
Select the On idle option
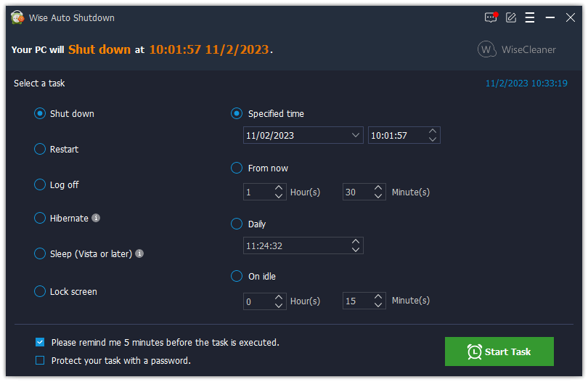coord(237,276)
